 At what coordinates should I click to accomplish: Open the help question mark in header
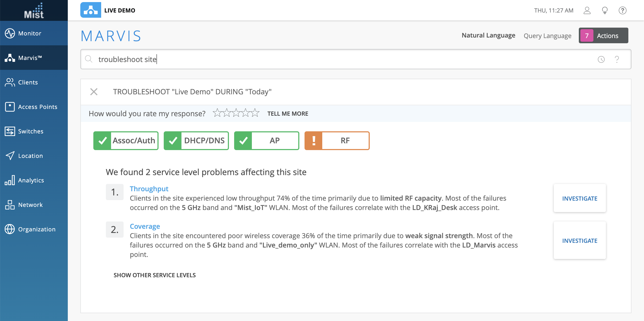point(622,10)
